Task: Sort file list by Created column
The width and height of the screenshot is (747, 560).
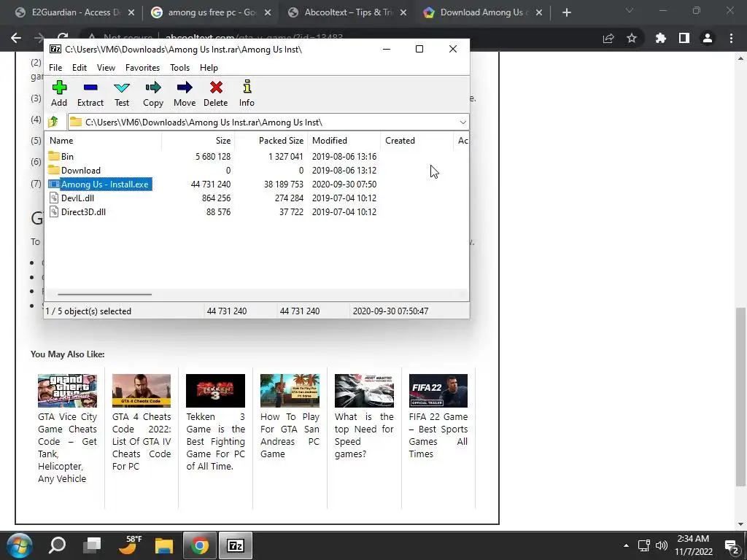Action: (417, 141)
